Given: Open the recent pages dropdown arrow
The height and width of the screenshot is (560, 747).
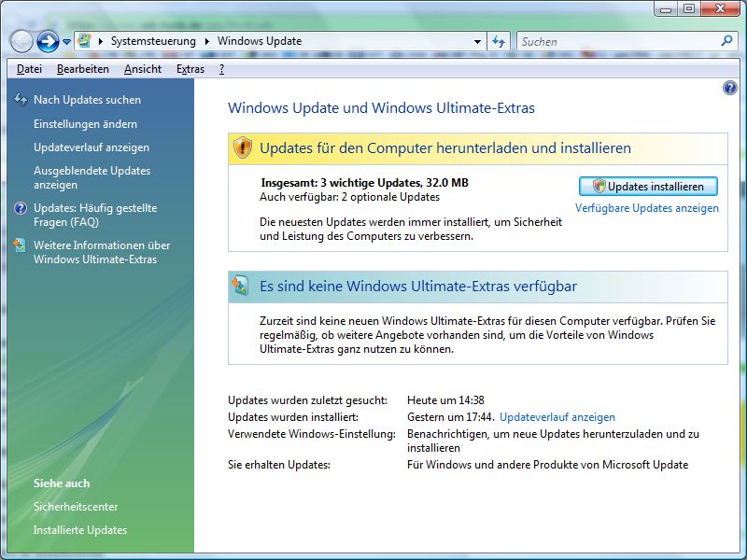Looking at the screenshot, I should (66, 42).
